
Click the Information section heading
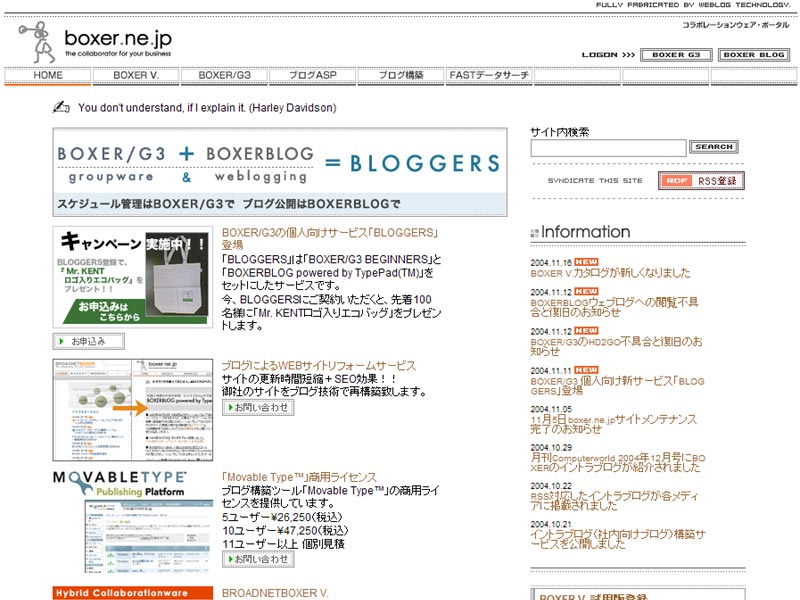tap(585, 232)
